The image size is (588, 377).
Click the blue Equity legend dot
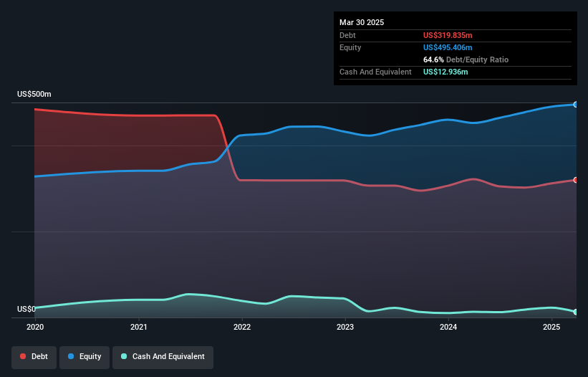[x=71, y=356]
